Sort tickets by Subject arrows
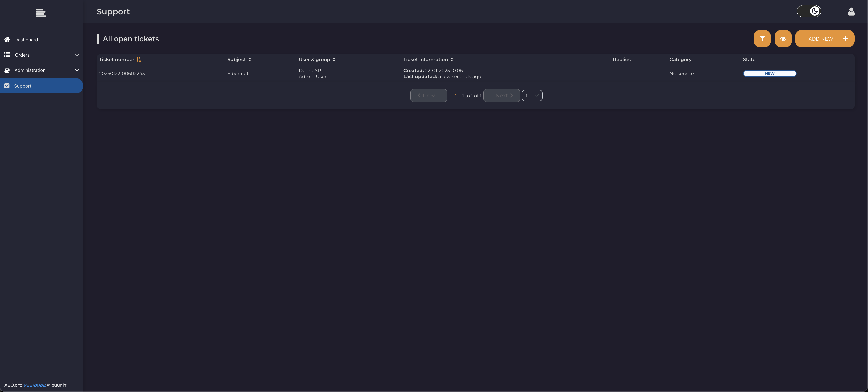 click(249, 60)
